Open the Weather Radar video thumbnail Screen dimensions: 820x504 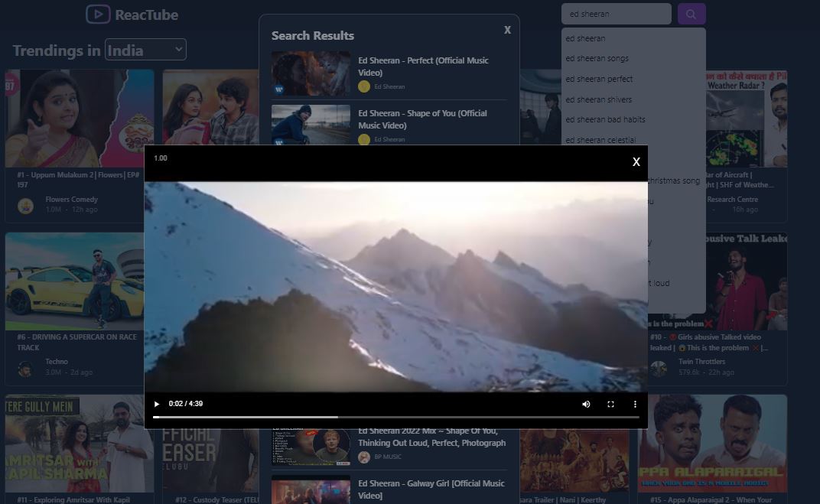click(747, 118)
